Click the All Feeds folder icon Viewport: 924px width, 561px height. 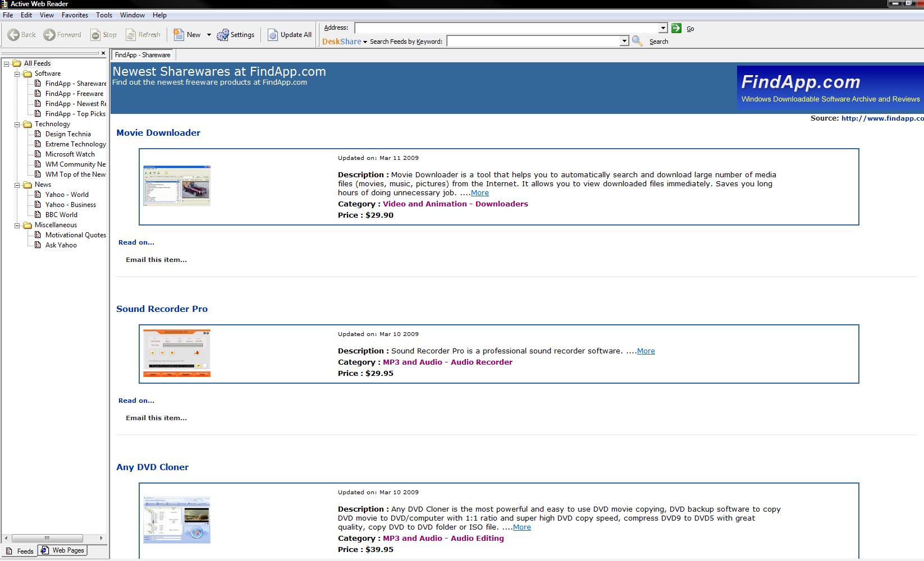point(17,63)
